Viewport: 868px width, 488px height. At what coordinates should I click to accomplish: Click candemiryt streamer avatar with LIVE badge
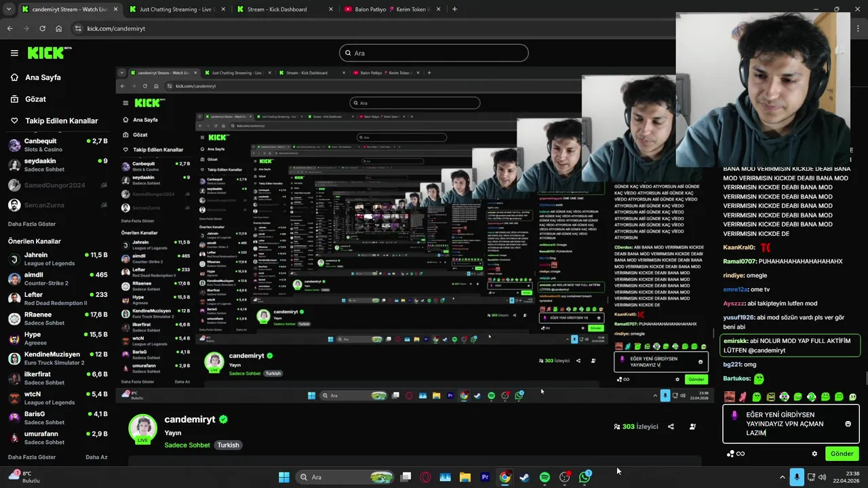pyautogui.click(x=142, y=429)
